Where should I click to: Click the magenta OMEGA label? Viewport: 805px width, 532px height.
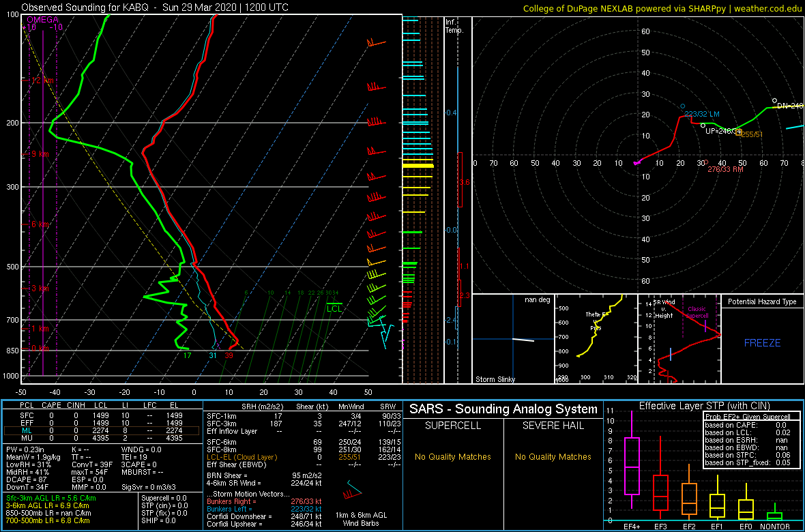pyautogui.click(x=42, y=20)
